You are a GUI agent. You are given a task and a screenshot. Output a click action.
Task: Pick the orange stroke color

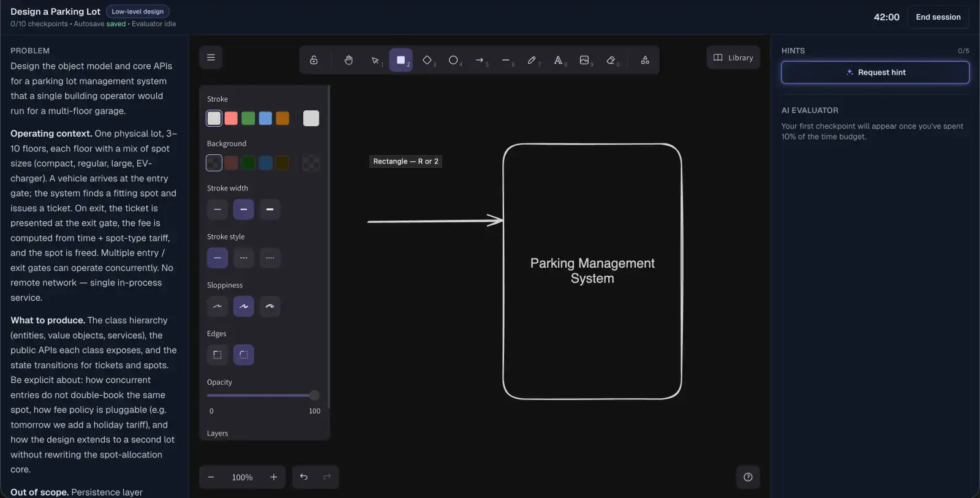point(282,118)
